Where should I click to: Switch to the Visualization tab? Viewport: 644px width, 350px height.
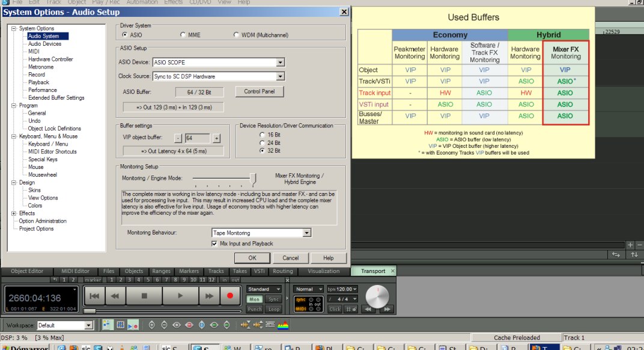click(x=324, y=271)
